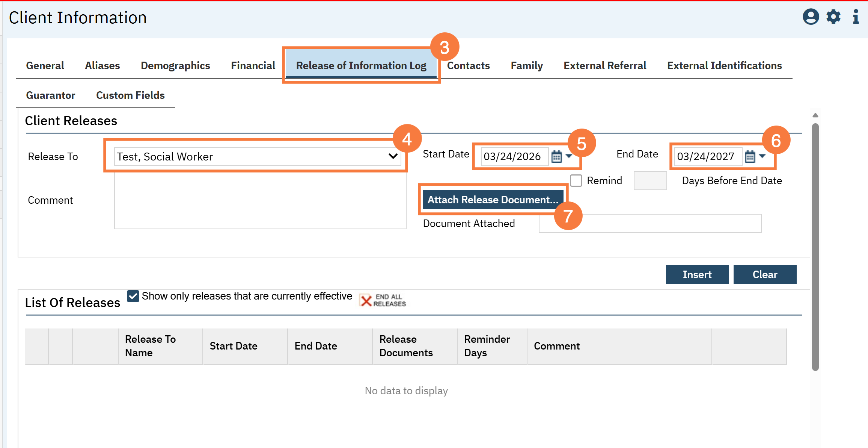Image resolution: width=868 pixels, height=448 pixels.
Task: Click the information icon in the header
Action: (x=856, y=17)
